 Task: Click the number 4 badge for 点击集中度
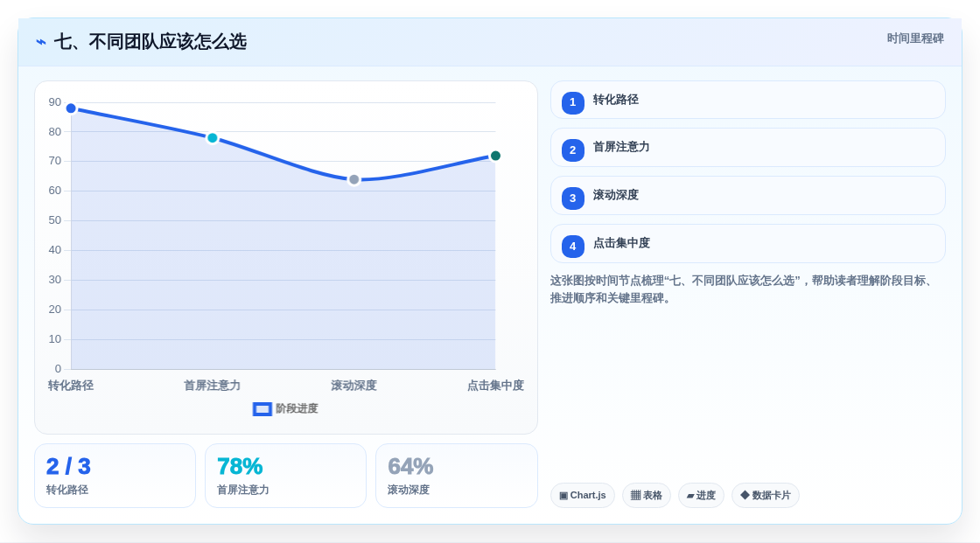click(572, 247)
